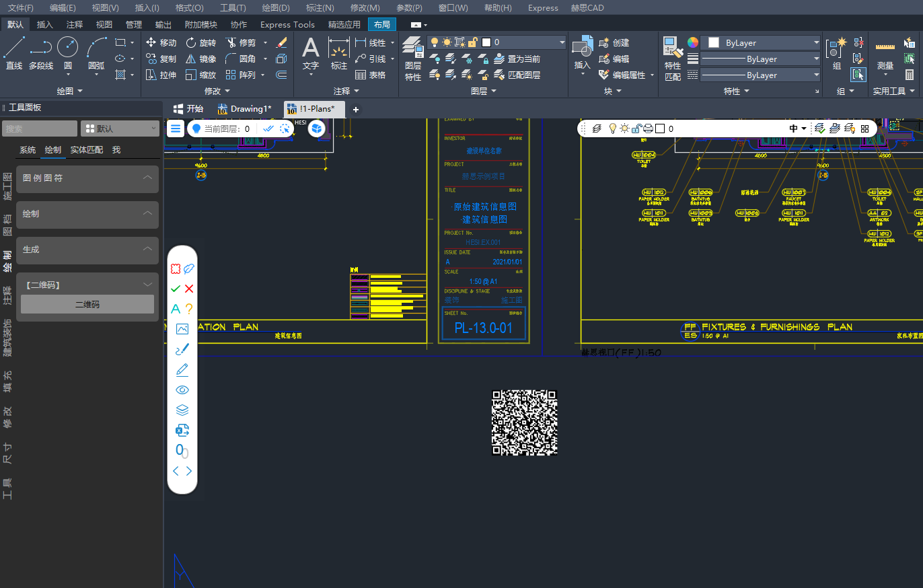
Task: Open 图层特性 layer properties manager
Action: click(x=412, y=59)
